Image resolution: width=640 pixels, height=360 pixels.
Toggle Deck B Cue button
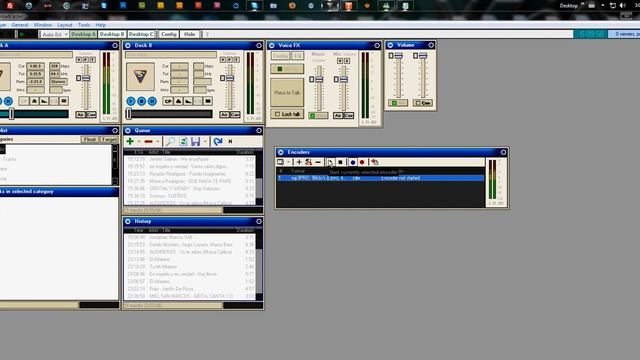tap(235, 115)
